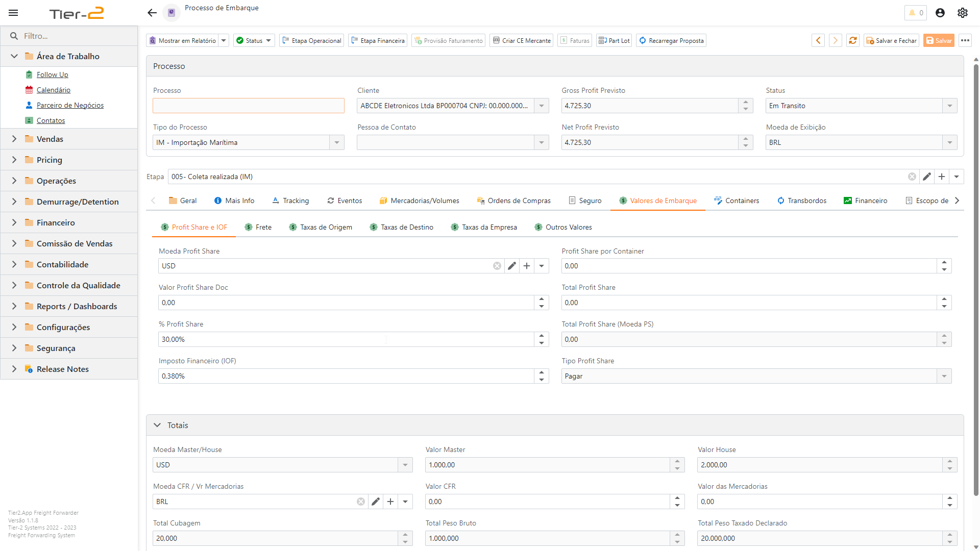Click the Salvar e Fechar button
The height and width of the screenshot is (551, 980).
(891, 40)
